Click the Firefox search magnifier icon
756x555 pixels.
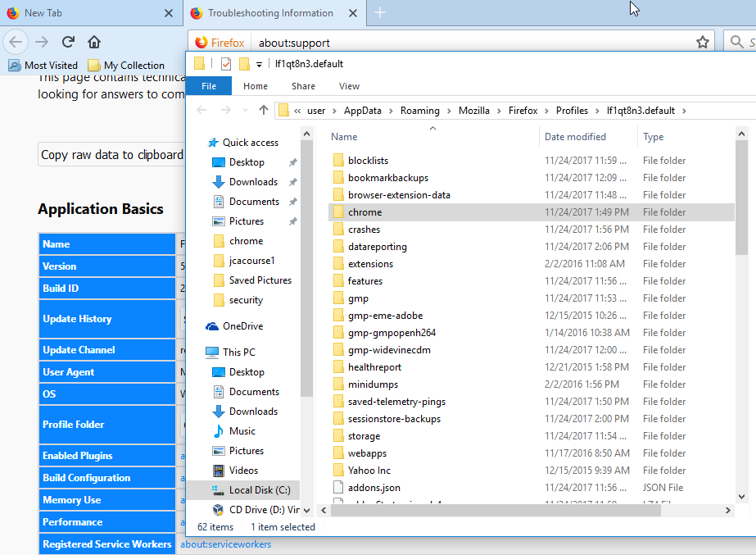[736, 43]
